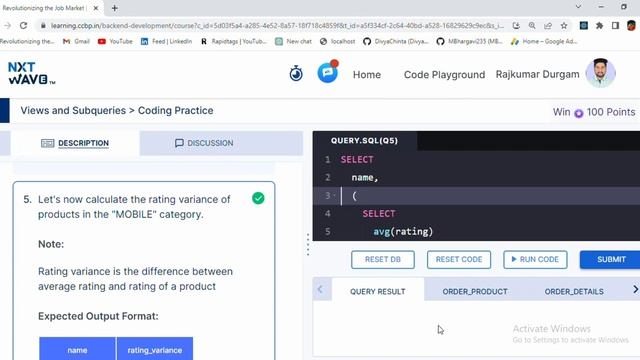Click the name column header cell
Image resolution: width=640 pixels, height=360 pixels.
(x=77, y=350)
